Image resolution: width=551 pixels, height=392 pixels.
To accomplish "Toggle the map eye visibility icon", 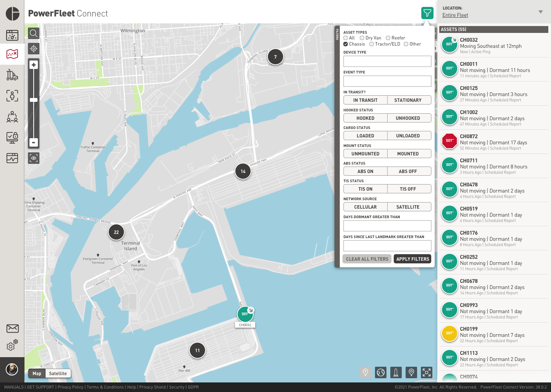I will click(x=34, y=158).
